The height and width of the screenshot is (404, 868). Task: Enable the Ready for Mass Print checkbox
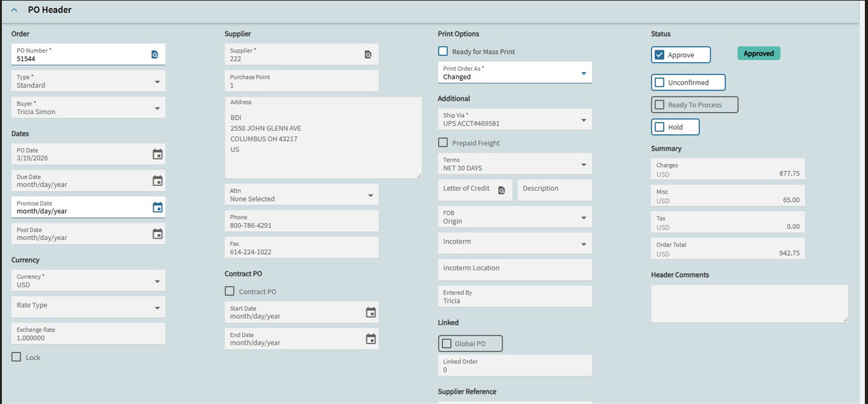[x=443, y=52]
